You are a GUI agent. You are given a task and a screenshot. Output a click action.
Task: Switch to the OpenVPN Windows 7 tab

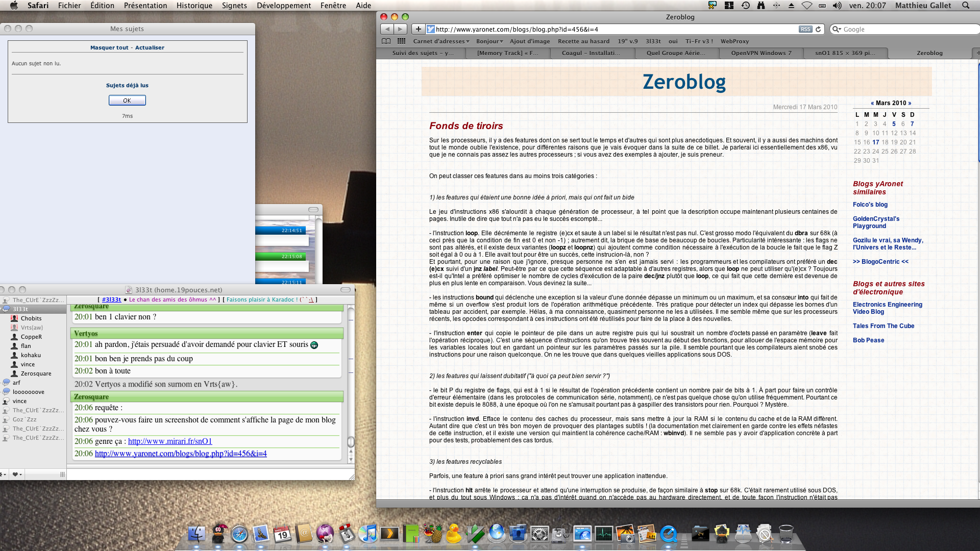[x=761, y=53]
